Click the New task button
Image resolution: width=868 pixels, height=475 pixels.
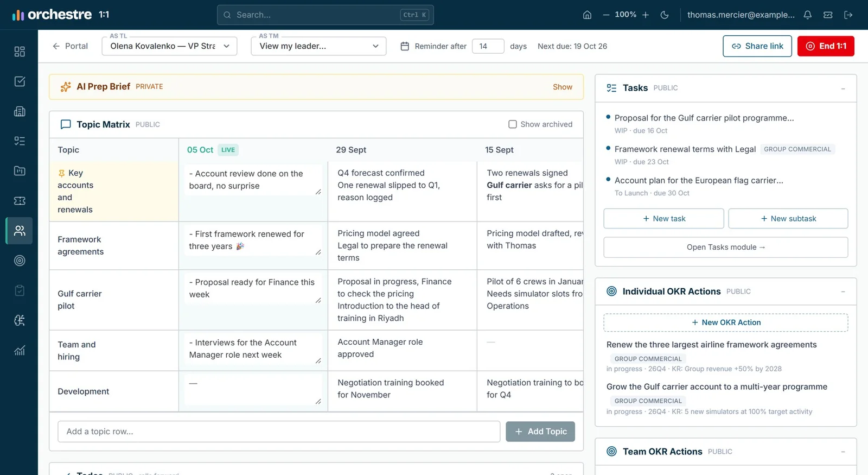click(x=663, y=218)
